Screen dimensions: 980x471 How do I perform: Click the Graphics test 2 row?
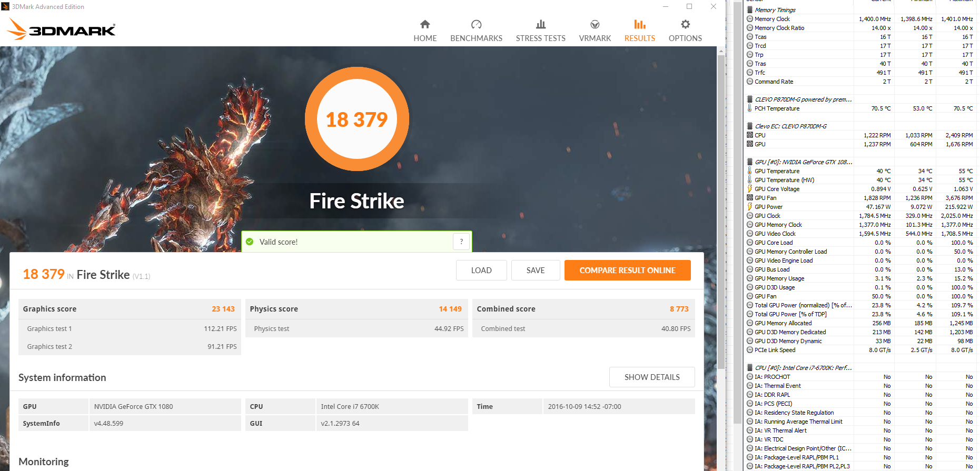130,346
